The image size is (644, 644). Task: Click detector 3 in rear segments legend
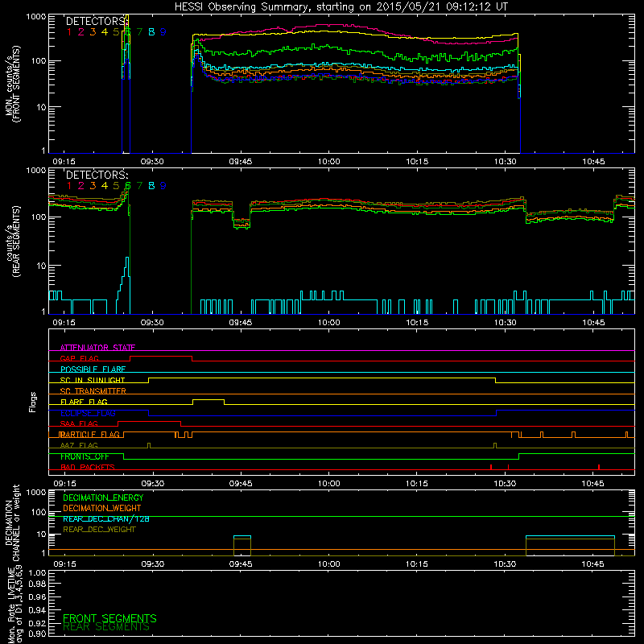point(93,186)
